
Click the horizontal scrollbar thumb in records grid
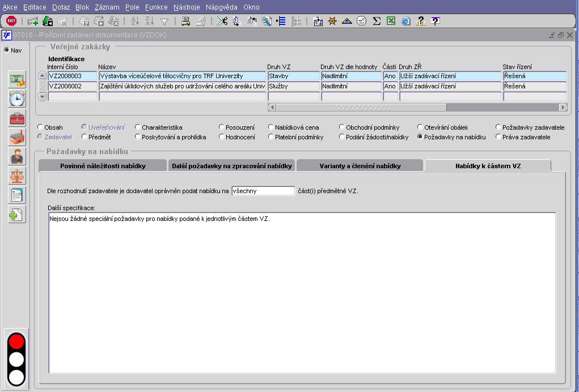361,107
